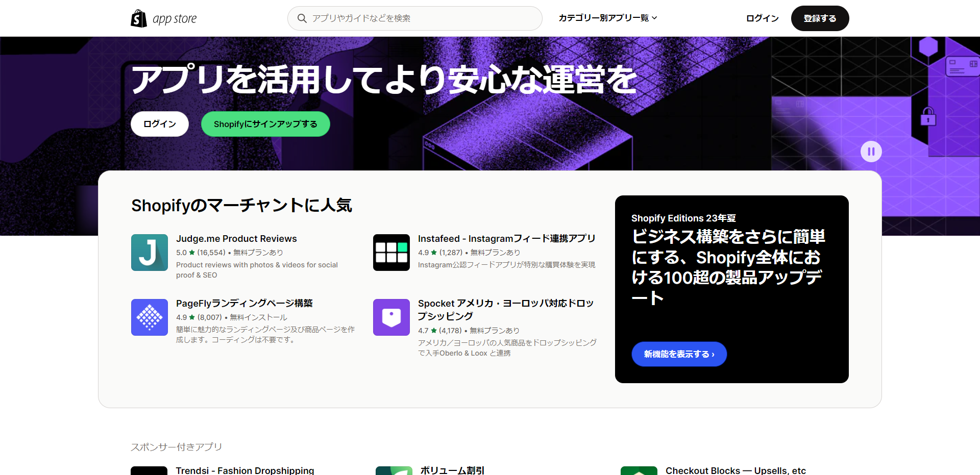Open ボリューム割引 sponsored app link
This screenshot has height=475, width=980.
click(x=452, y=470)
